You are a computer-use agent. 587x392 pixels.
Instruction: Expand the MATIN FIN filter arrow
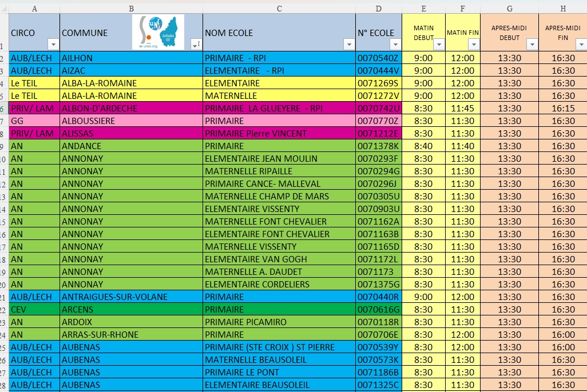tap(474, 45)
